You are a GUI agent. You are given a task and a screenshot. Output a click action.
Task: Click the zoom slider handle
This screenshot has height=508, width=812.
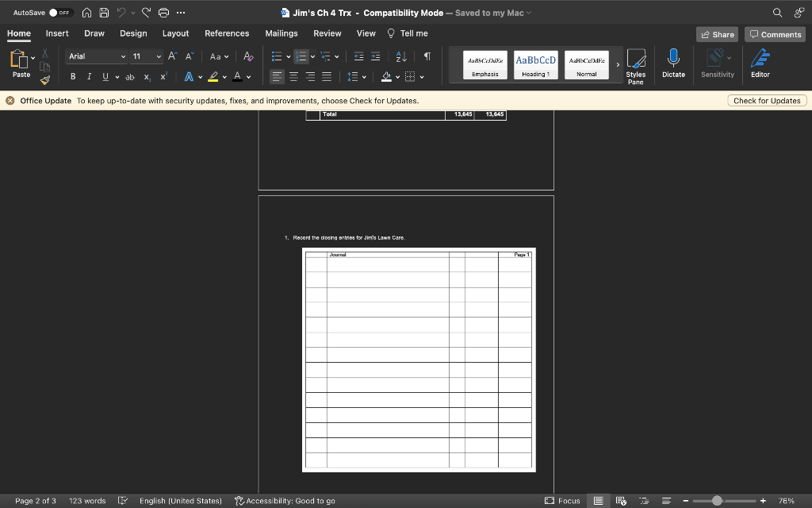(717, 501)
